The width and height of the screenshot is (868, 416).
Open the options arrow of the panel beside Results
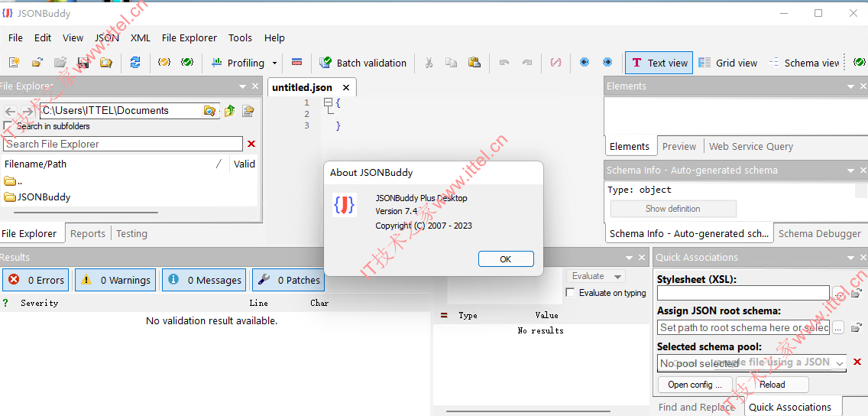tap(629, 258)
